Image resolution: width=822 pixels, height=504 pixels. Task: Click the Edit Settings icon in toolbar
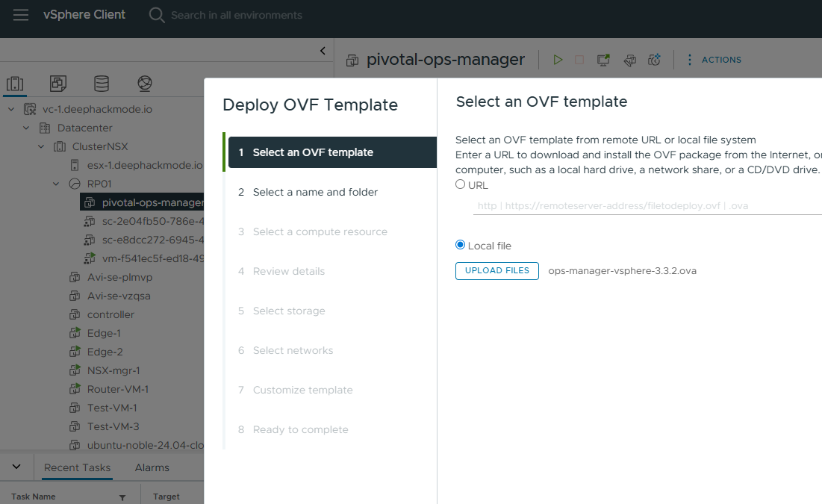pyautogui.click(x=629, y=60)
